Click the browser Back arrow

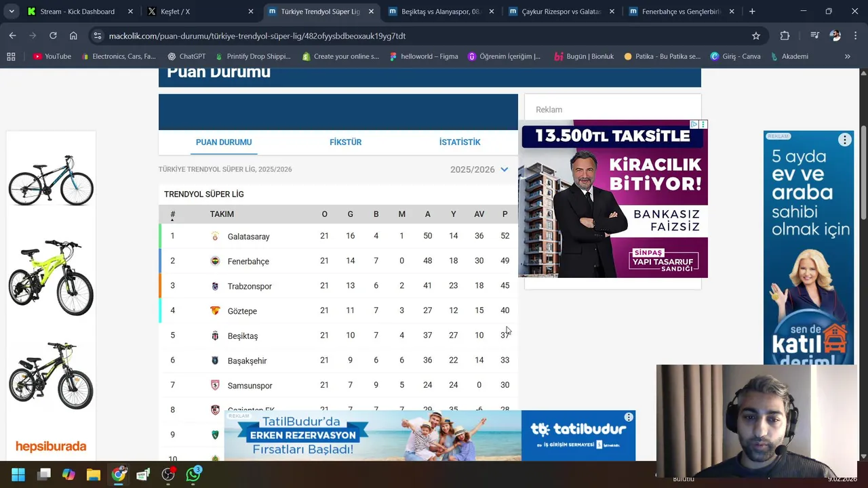[12, 36]
